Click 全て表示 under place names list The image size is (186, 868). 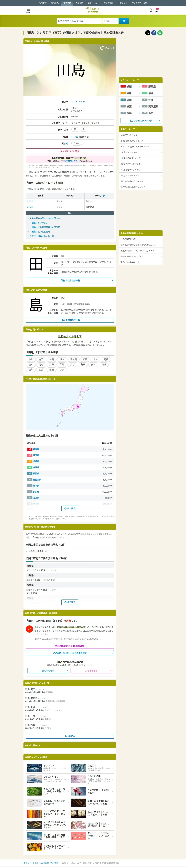(x=70, y=602)
